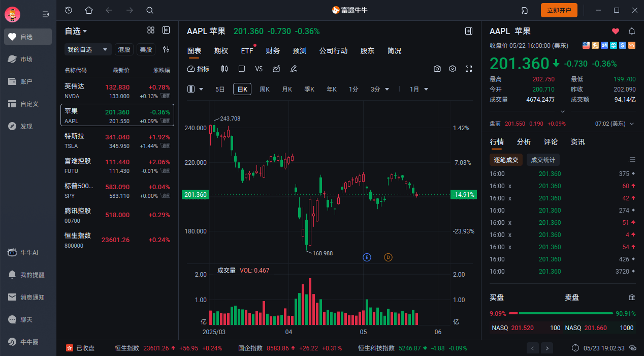Open trade list menu icon
Image resolution: width=644 pixels, height=356 pixels.
(x=632, y=160)
